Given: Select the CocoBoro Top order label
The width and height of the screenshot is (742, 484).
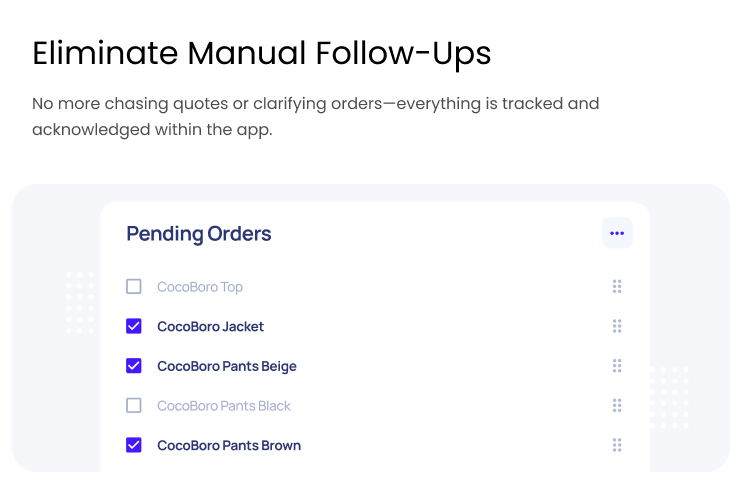Looking at the screenshot, I should pyautogui.click(x=200, y=287).
